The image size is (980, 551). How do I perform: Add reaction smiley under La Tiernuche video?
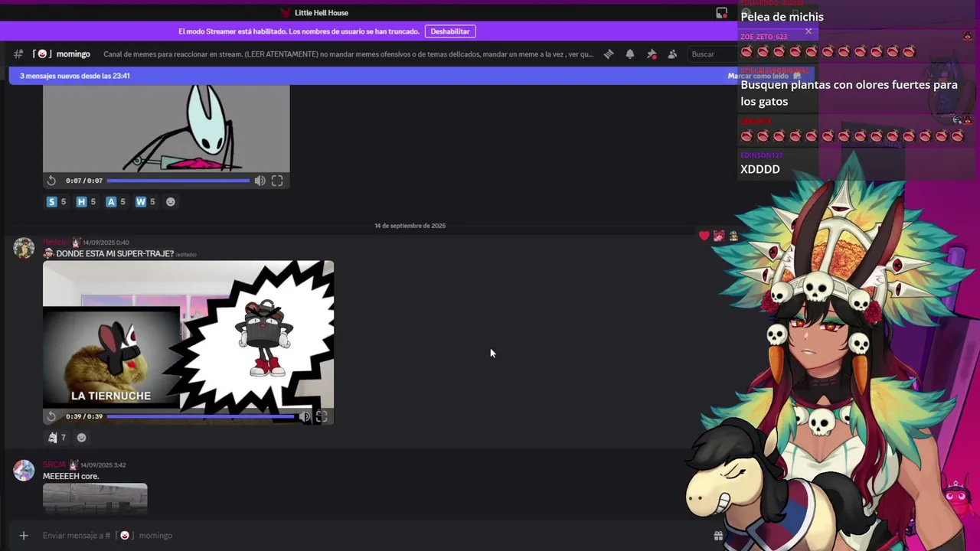(x=82, y=438)
